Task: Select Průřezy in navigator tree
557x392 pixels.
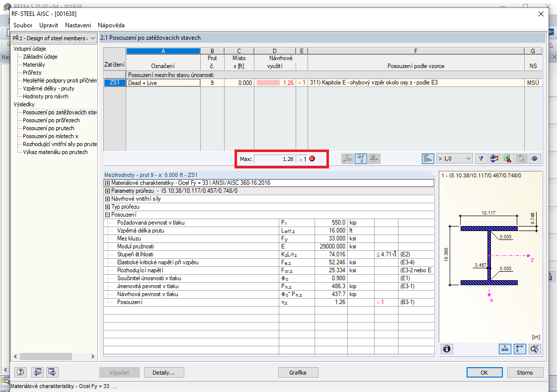Action: pos(32,73)
